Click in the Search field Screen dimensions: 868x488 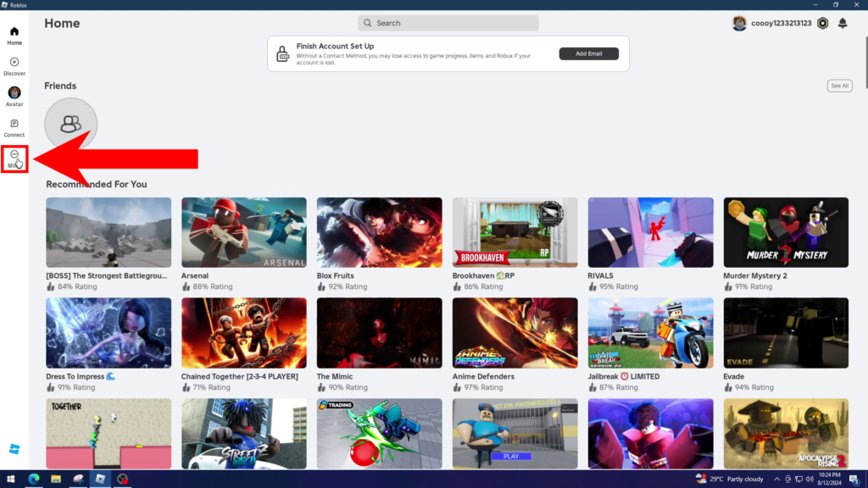pos(448,23)
